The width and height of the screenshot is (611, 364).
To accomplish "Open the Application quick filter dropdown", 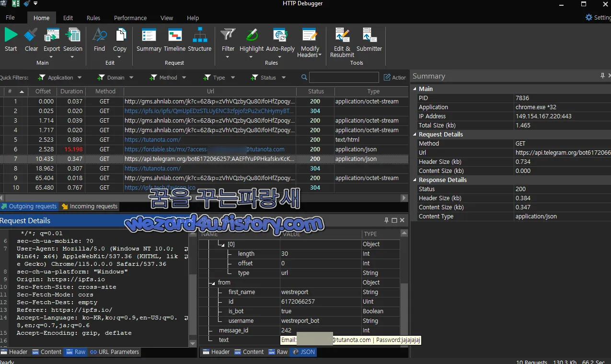I will pyautogui.click(x=80, y=78).
